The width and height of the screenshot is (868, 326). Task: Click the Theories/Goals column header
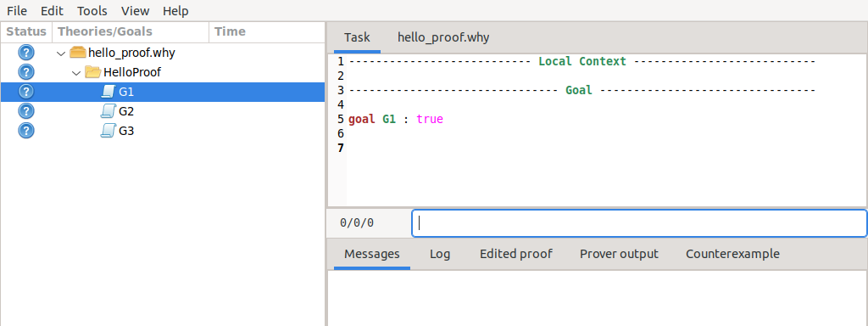[131, 32]
